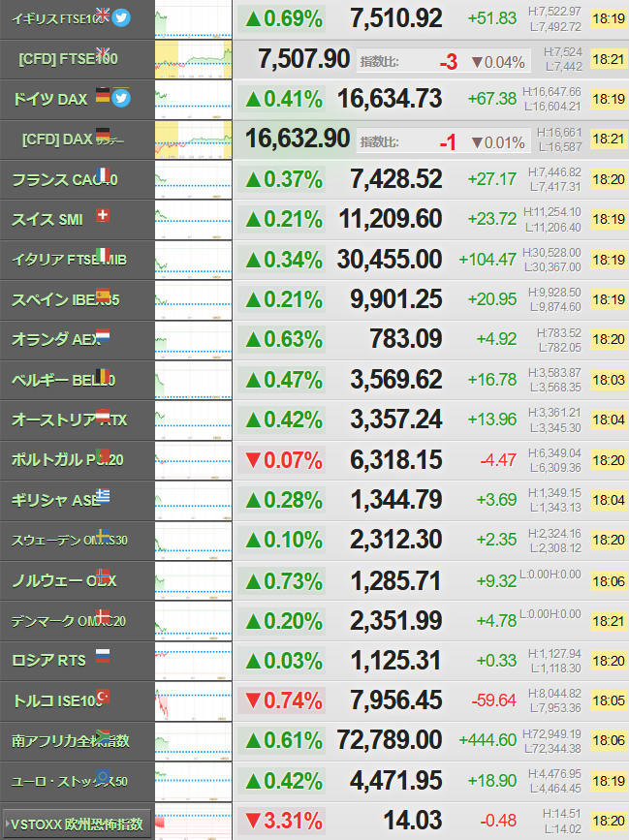Click the green 0.73% change for ノルウェー OBX

284,581
